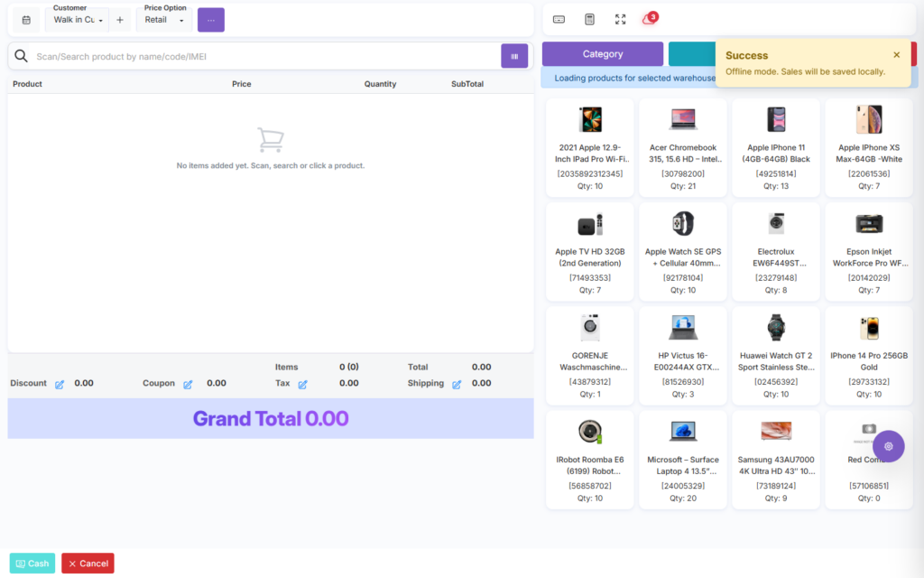Select Apple TV HD 32GB product

(x=590, y=252)
